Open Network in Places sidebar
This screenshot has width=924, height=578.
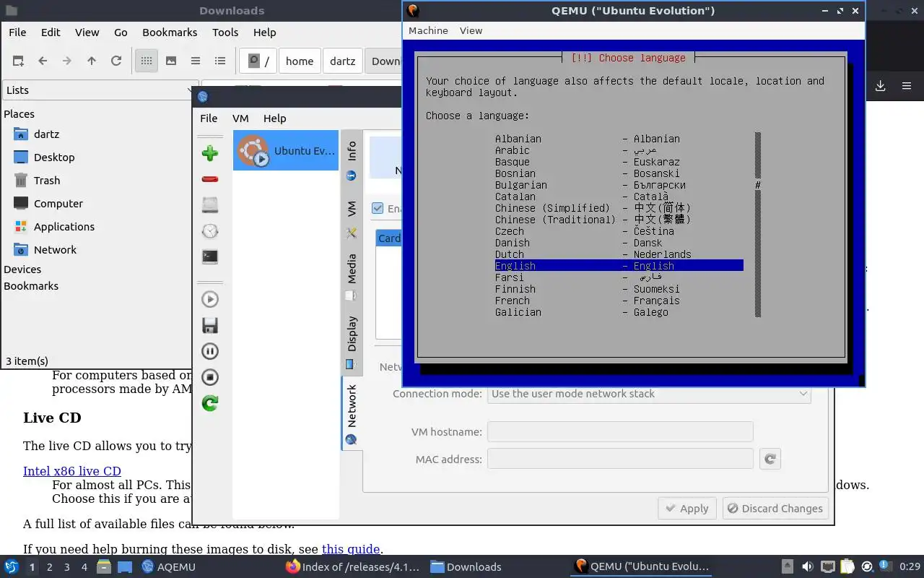point(55,249)
